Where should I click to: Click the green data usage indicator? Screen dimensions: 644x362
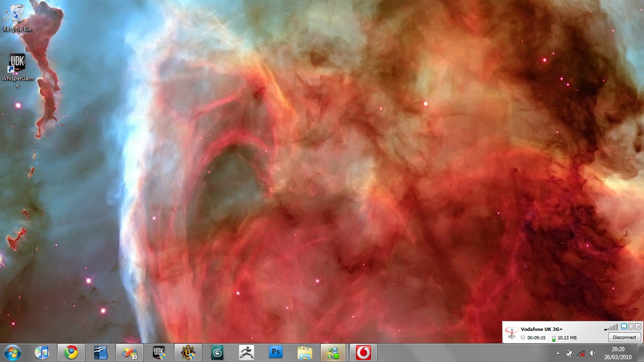tap(553, 338)
